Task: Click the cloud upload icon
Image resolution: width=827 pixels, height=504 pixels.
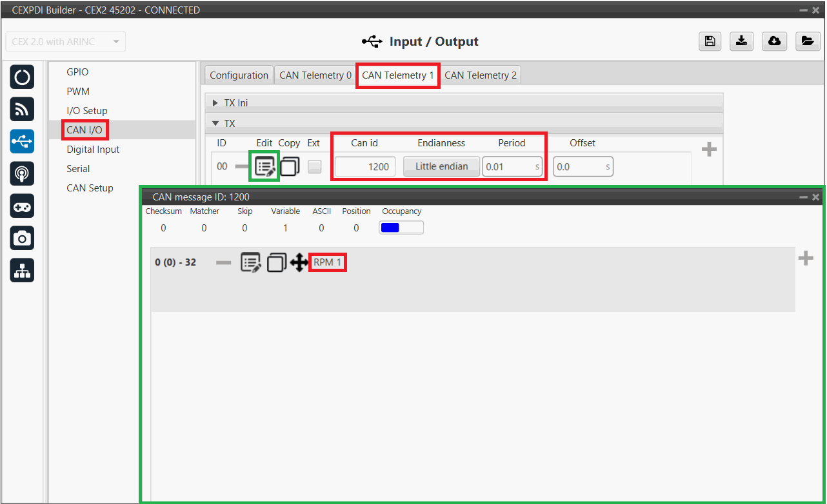Action: [x=774, y=41]
